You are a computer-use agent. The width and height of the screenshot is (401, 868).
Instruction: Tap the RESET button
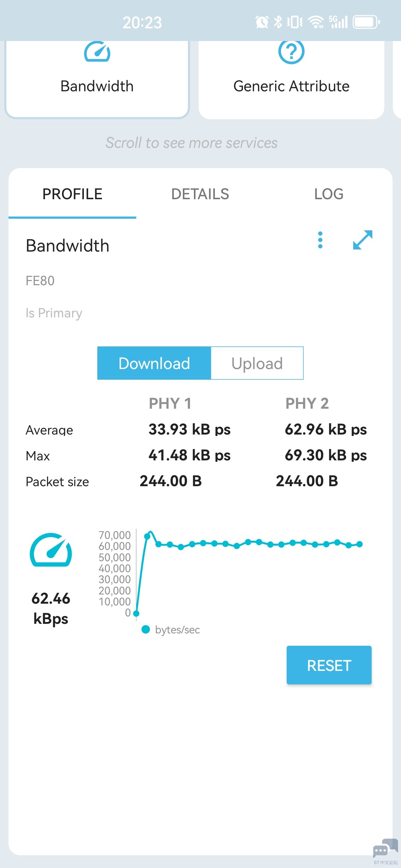[x=329, y=665]
